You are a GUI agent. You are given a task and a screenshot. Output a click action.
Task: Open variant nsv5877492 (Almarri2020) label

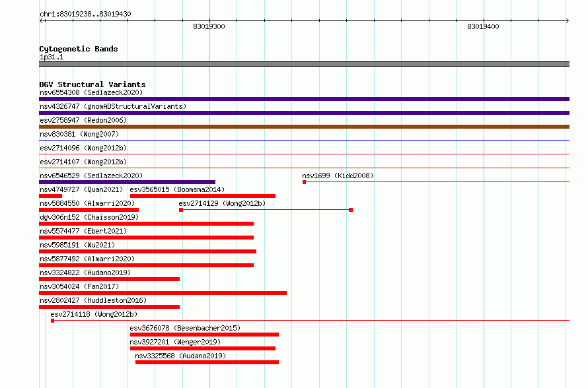click(x=87, y=259)
